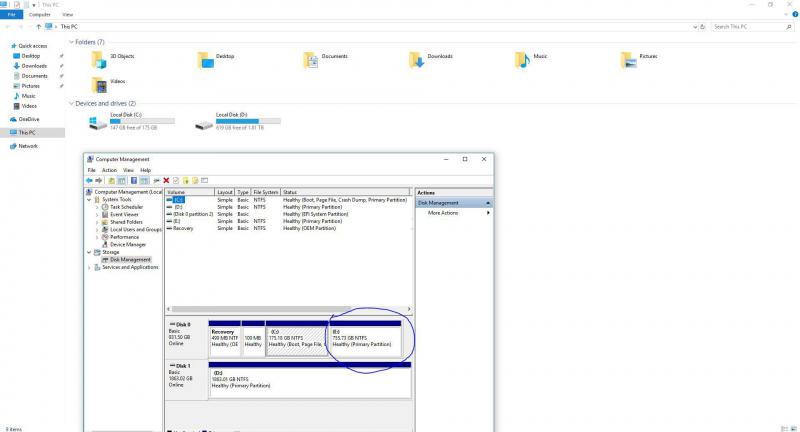
Task: Collapse the System Tools tree node
Action: [x=90, y=199]
